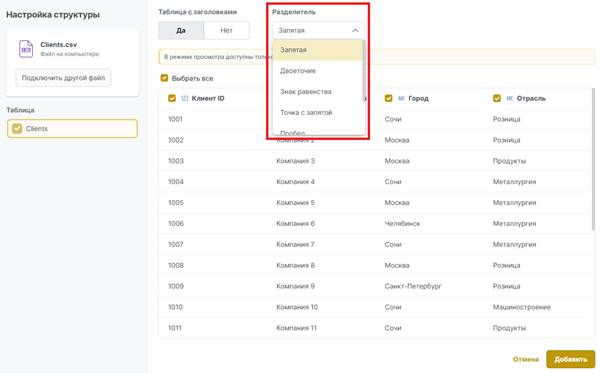Viewport: 601px width, 373px height.
Task: Click the Город column type icon
Action: [401, 99]
